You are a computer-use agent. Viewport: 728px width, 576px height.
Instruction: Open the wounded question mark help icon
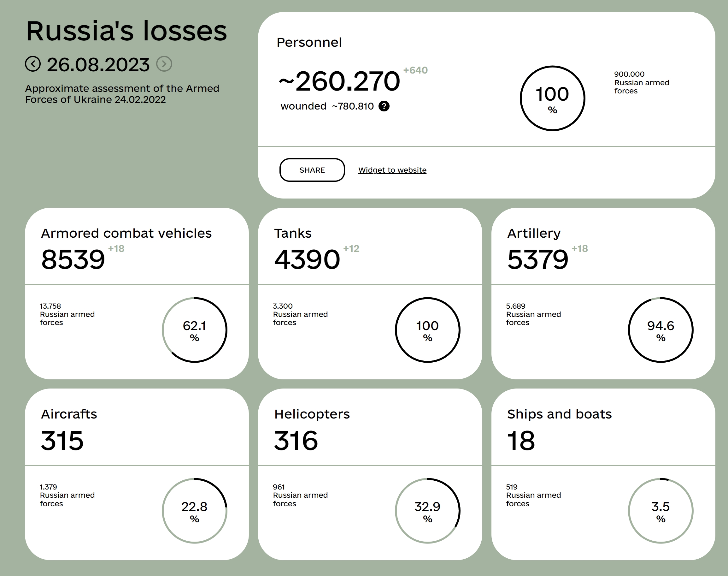(384, 106)
